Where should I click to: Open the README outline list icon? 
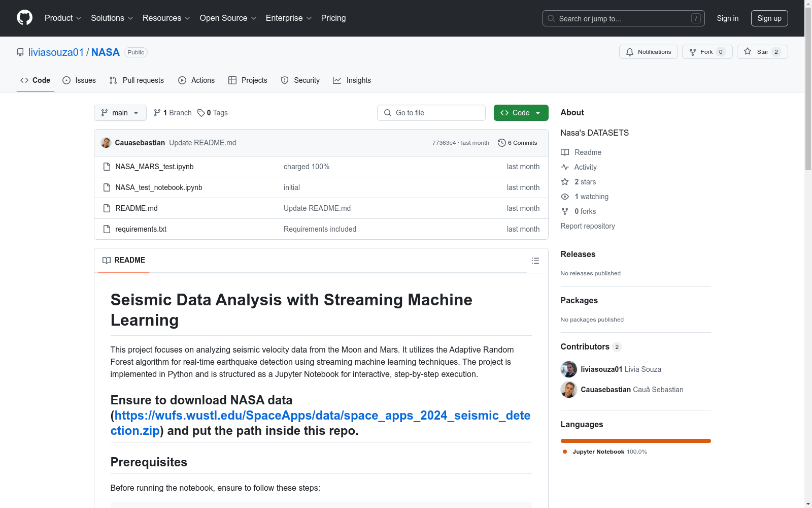[x=535, y=261]
